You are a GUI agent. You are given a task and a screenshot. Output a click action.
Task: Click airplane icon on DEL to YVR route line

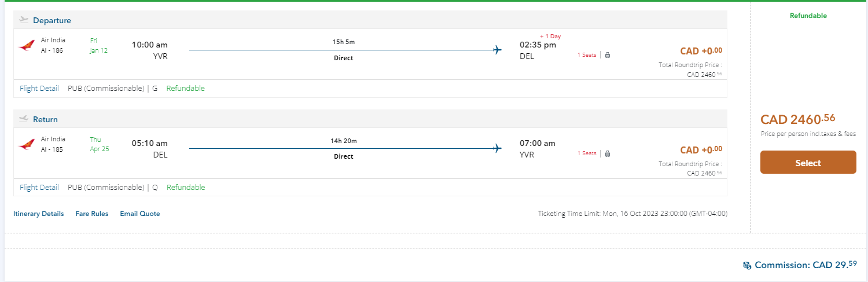coord(496,149)
